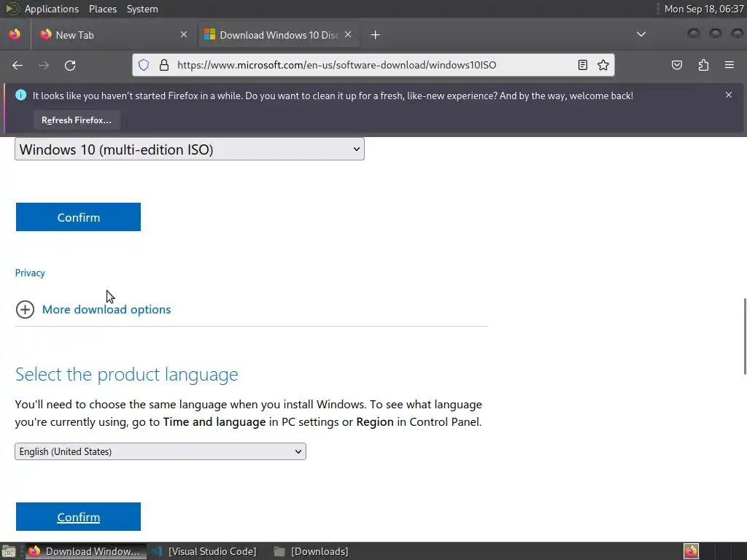The width and height of the screenshot is (747, 560).
Task: Select the Download Windows 10 Disc tab
Action: point(279,35)
